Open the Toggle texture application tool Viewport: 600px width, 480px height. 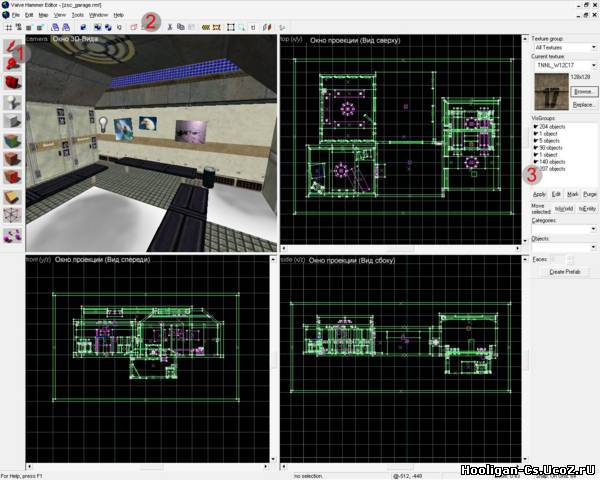pyautogui.click(x=12, y=141)
